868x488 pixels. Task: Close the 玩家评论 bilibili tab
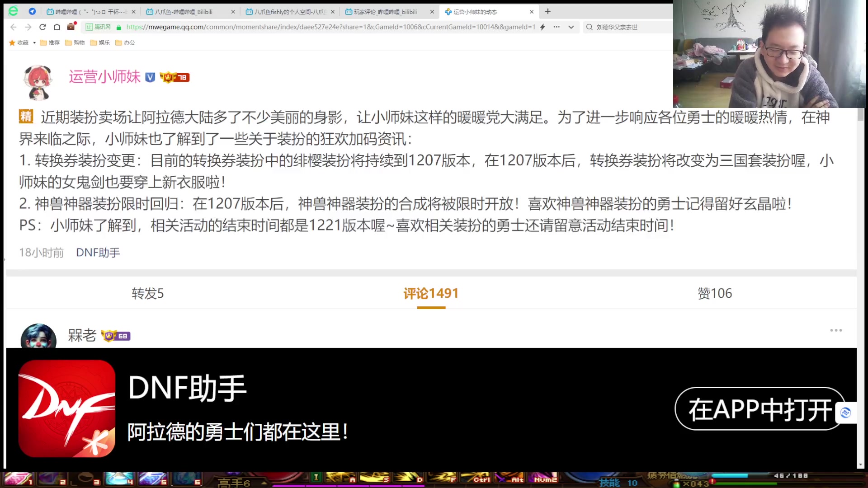pos(432,12)
